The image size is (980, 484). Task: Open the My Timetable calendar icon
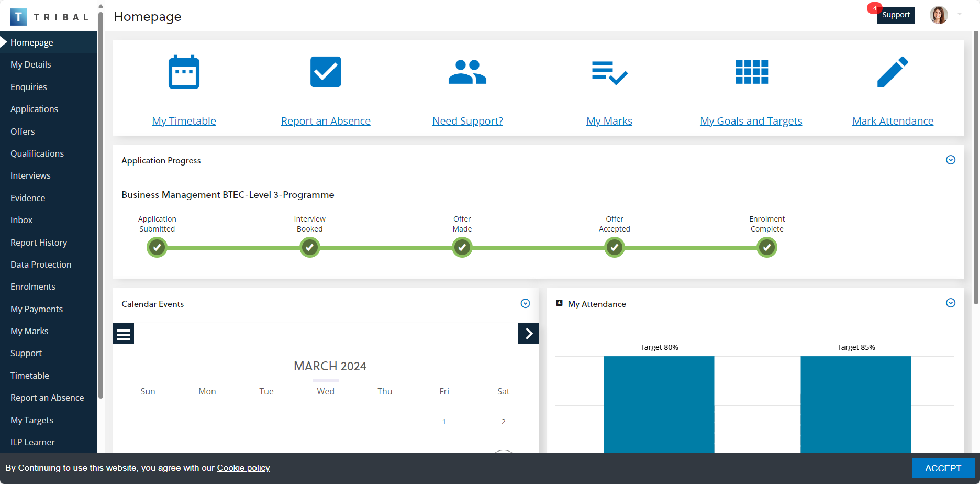(x=184, y=72)
